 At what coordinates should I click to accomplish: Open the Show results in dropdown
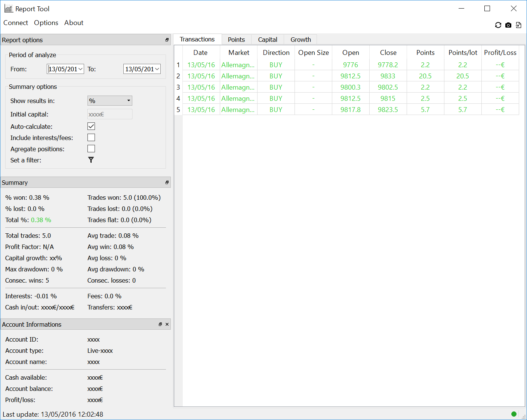tap(110, 101)
